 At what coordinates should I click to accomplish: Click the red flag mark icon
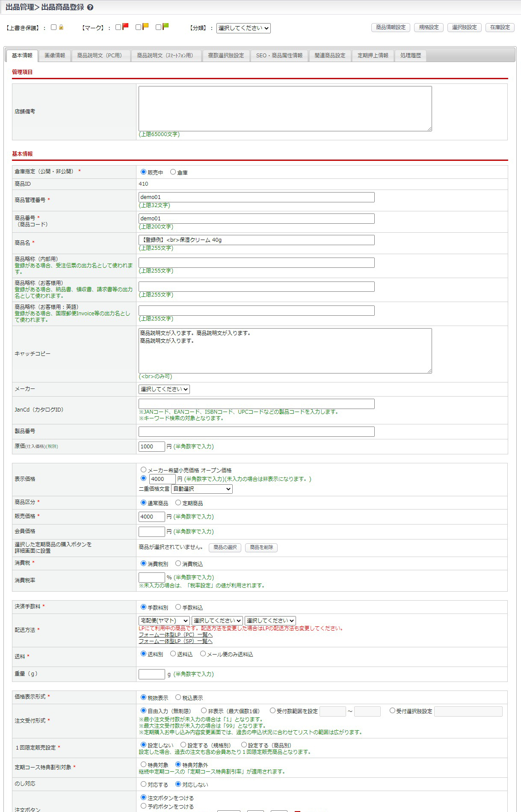click(x=125, y=27)
